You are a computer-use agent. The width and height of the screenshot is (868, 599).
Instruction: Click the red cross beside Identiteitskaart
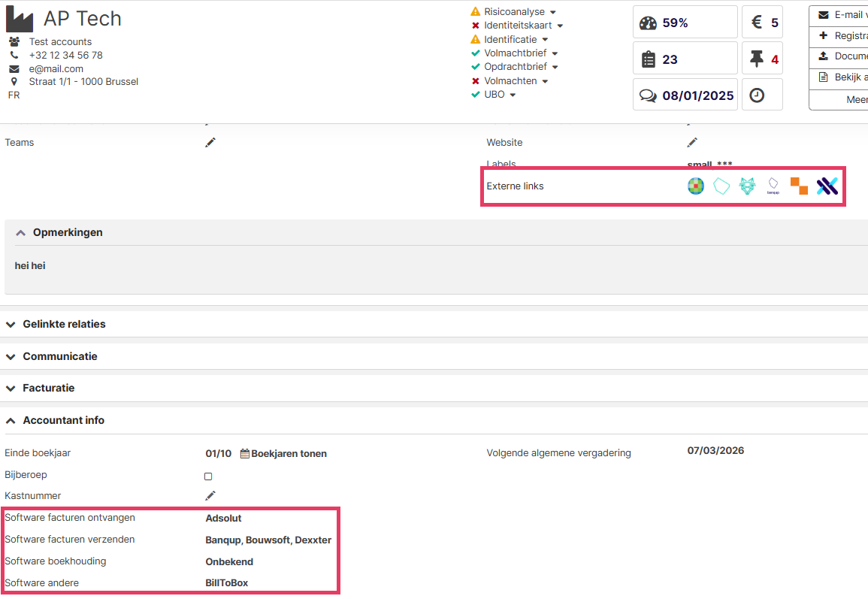(x=475, y=26)
